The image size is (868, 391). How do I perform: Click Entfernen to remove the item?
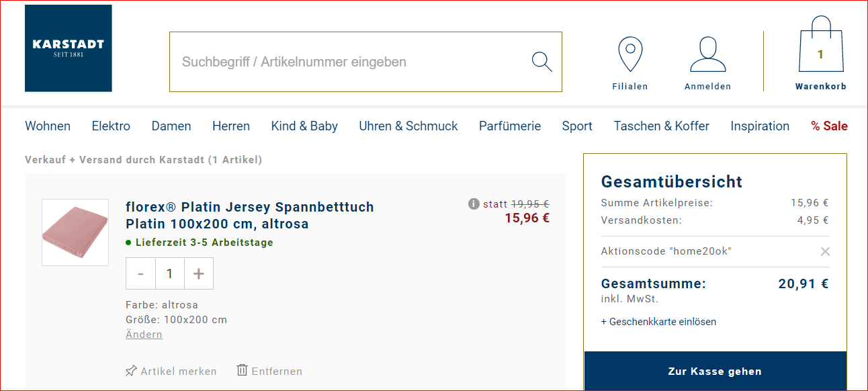(269, 371)
